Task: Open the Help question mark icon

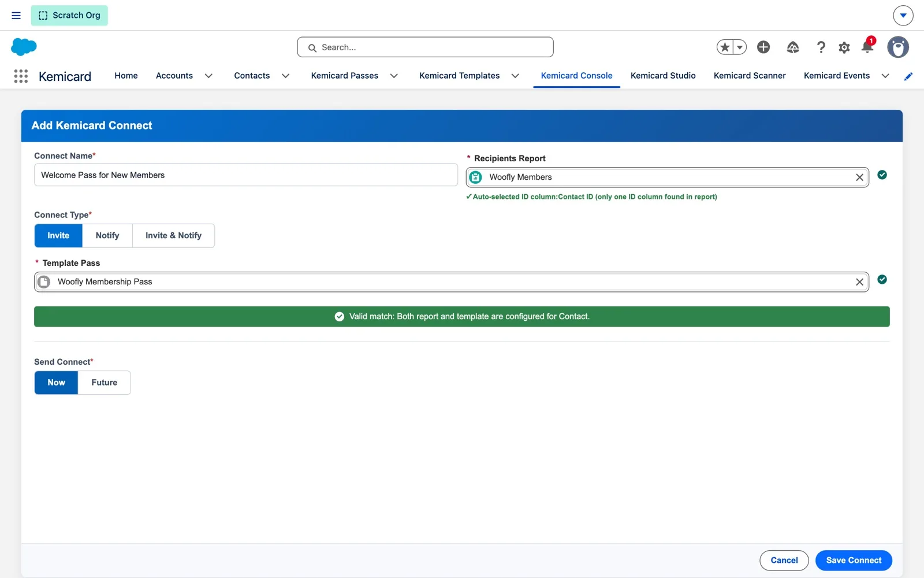Action: click(821, 47)
